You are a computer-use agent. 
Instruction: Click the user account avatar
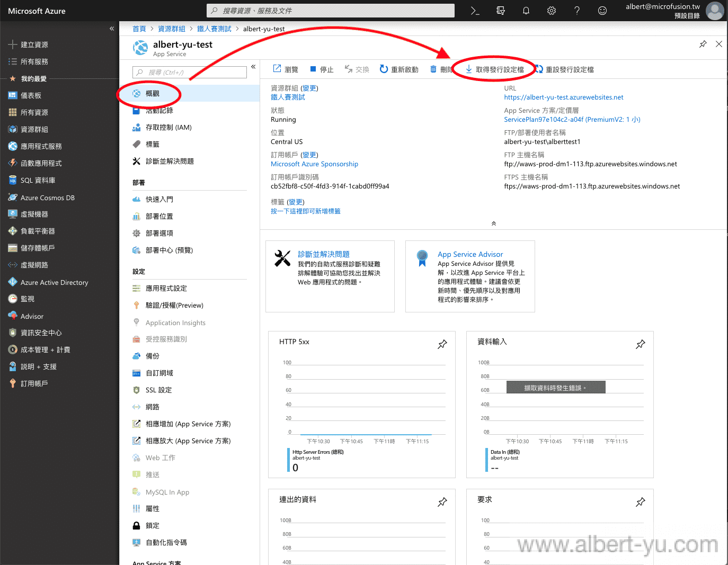(715, 11)
